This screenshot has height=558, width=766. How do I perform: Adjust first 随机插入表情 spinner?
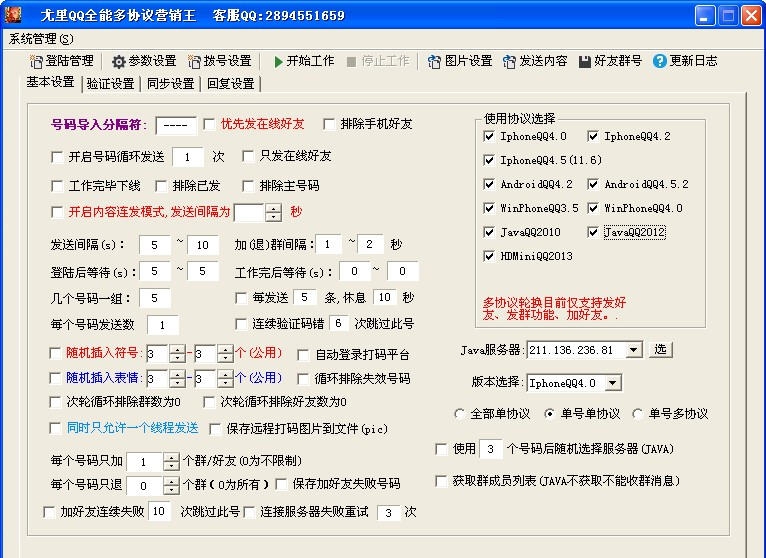[x=177, y=379]
